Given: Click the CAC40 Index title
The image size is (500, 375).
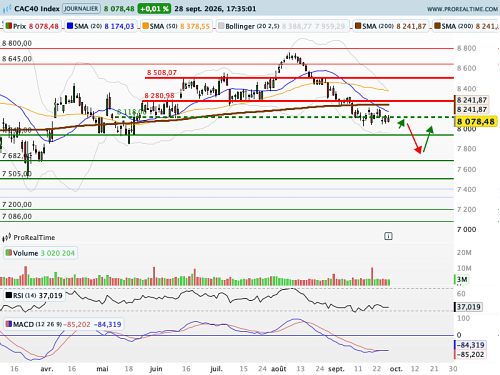Looking at the screenshot, I should 37,9.
